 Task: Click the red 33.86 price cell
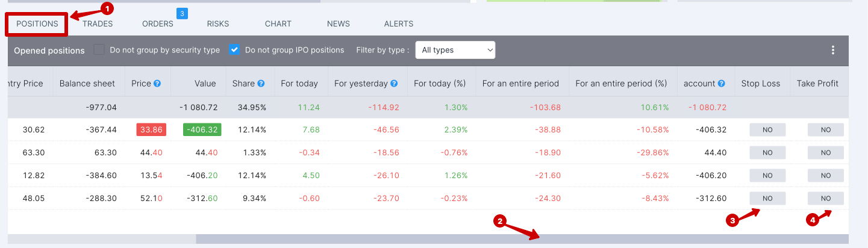coord(152,129)
